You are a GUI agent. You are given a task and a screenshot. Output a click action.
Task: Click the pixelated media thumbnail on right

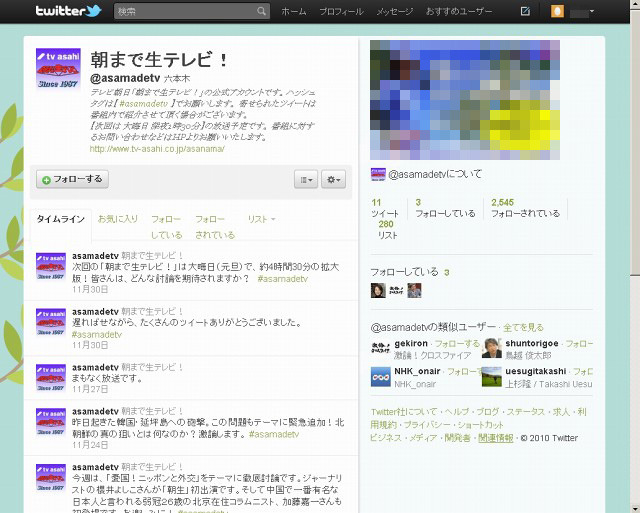[x=464, y=100]
